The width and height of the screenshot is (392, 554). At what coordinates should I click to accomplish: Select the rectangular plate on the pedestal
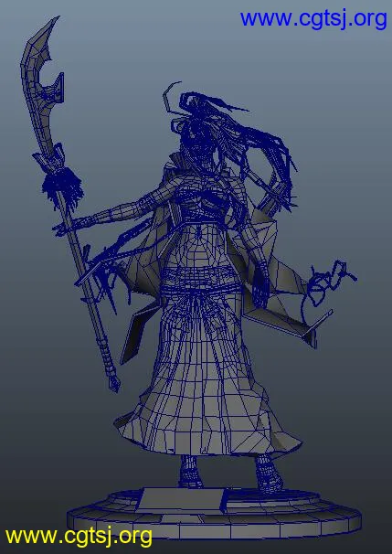[181, 499]
